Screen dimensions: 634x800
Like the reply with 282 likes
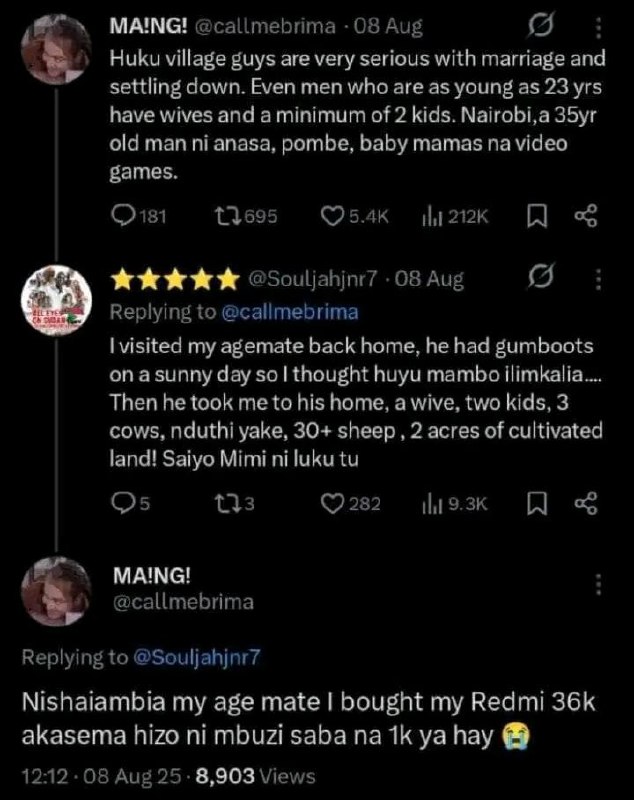[x=350, y=504]
